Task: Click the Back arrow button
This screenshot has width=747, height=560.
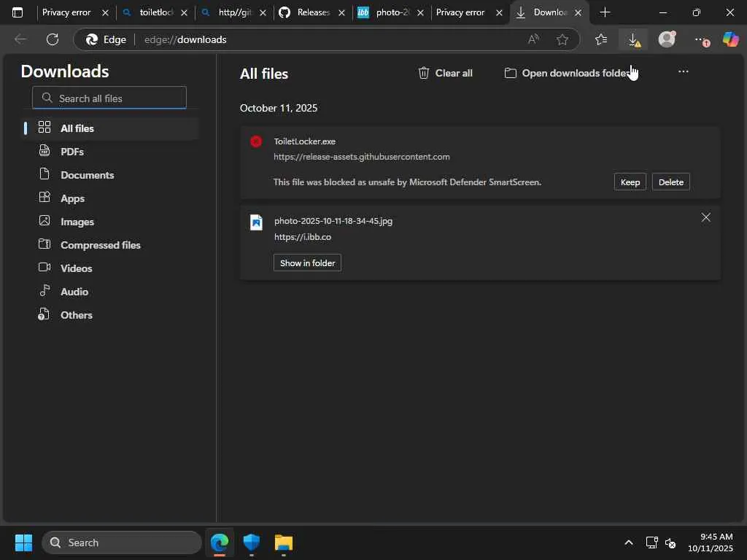Action: click(20, 39)
